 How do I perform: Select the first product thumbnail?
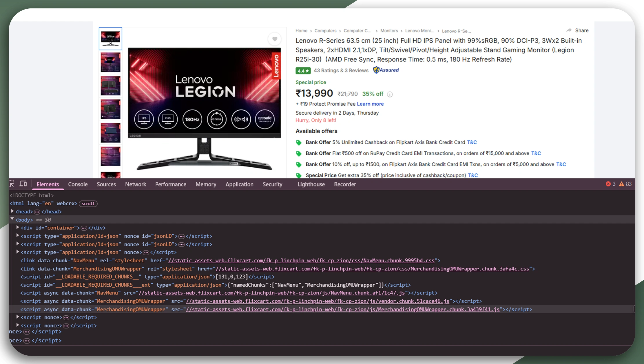point(110,39)
